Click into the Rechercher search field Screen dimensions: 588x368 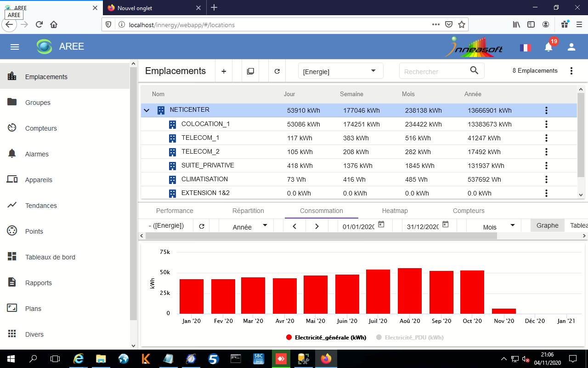pos(434,71)
